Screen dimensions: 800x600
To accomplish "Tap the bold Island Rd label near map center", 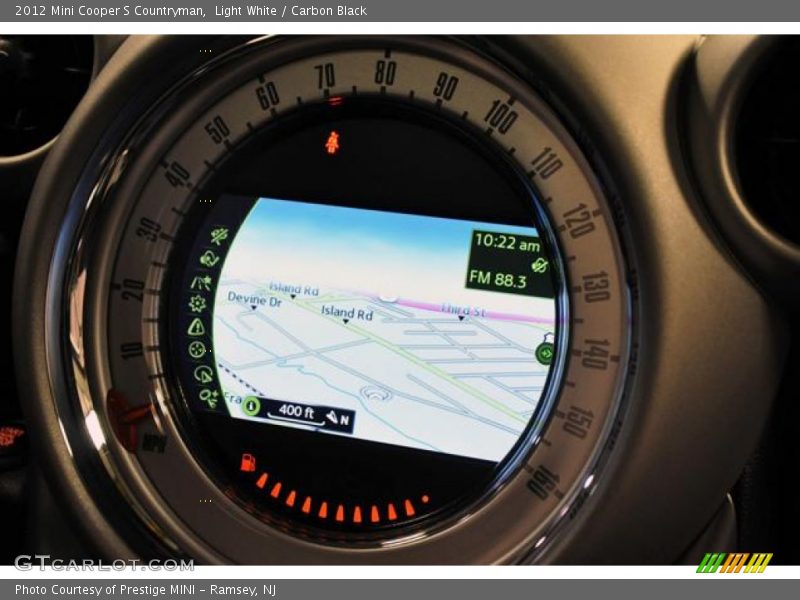I will [x=347, y=313].
